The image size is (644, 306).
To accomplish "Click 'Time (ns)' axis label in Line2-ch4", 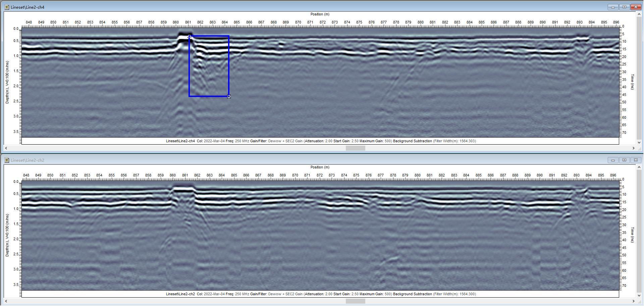I will [x=632, y=82].
